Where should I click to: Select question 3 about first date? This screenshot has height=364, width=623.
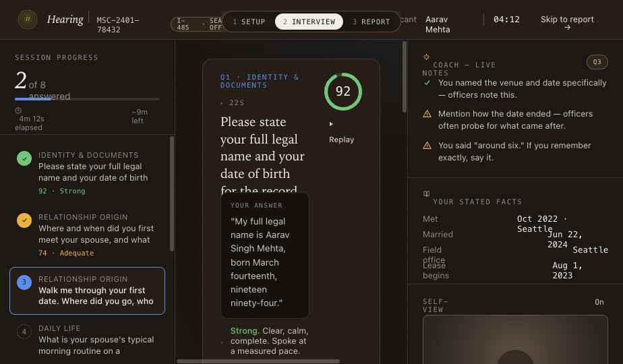click(87, 291)
